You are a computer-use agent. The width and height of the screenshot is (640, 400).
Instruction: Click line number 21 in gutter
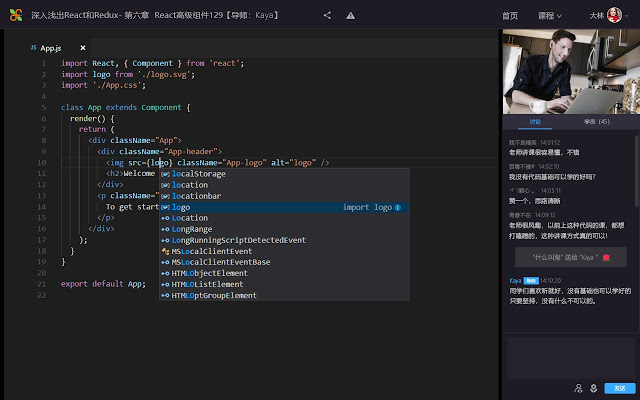pos(42,284)
